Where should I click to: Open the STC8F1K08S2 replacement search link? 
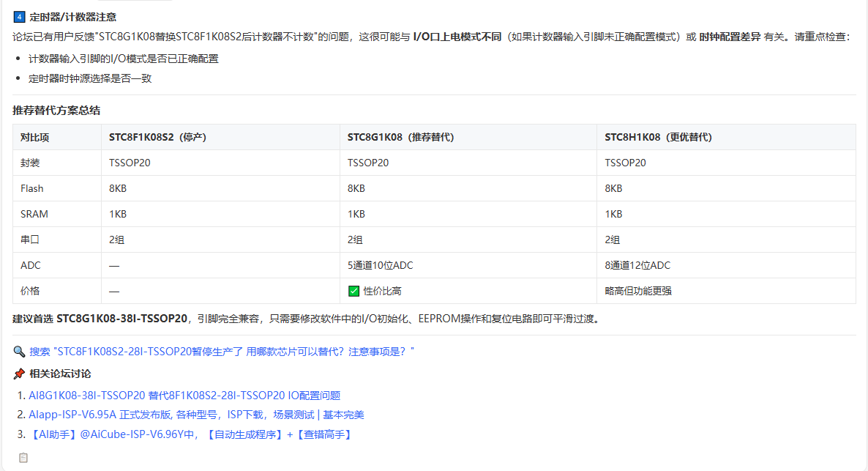tap(222, 352)
